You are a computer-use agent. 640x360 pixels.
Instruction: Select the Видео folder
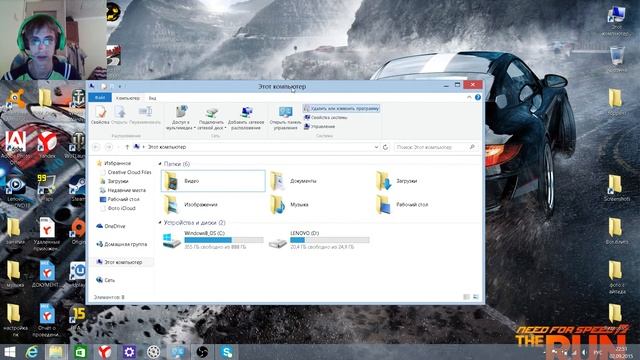click(213, 181)
